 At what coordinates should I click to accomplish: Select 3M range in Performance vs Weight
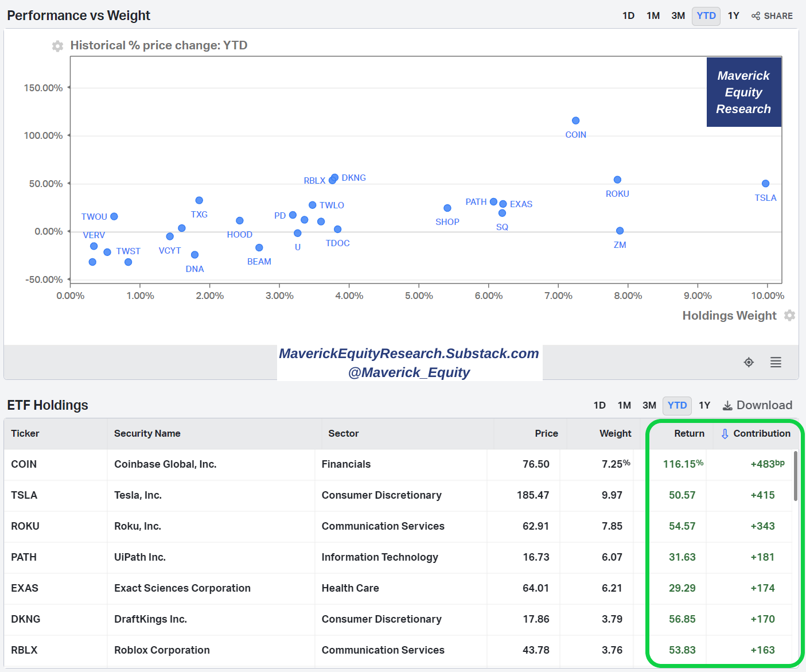pos(678,16)
